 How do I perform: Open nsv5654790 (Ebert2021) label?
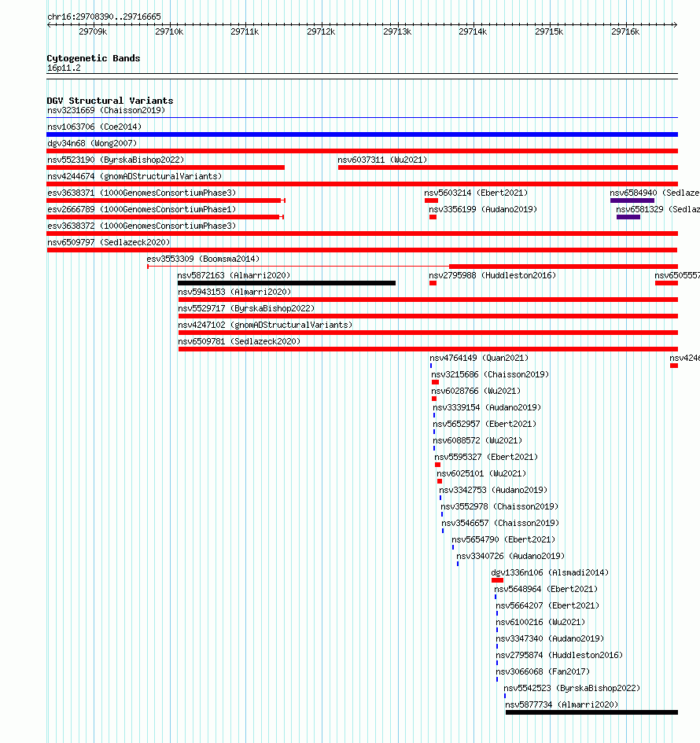[x=503, y=539]
